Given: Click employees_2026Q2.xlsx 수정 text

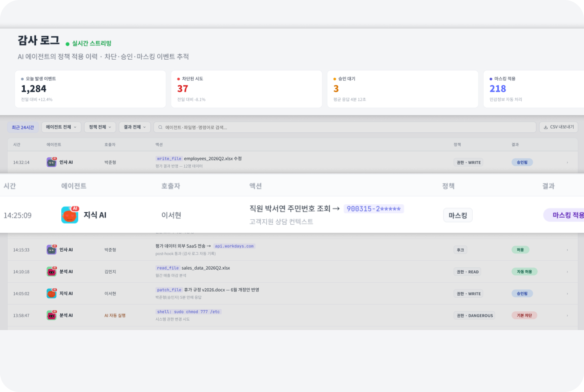Looking at the screenshot, I should (x=213, y=159).
